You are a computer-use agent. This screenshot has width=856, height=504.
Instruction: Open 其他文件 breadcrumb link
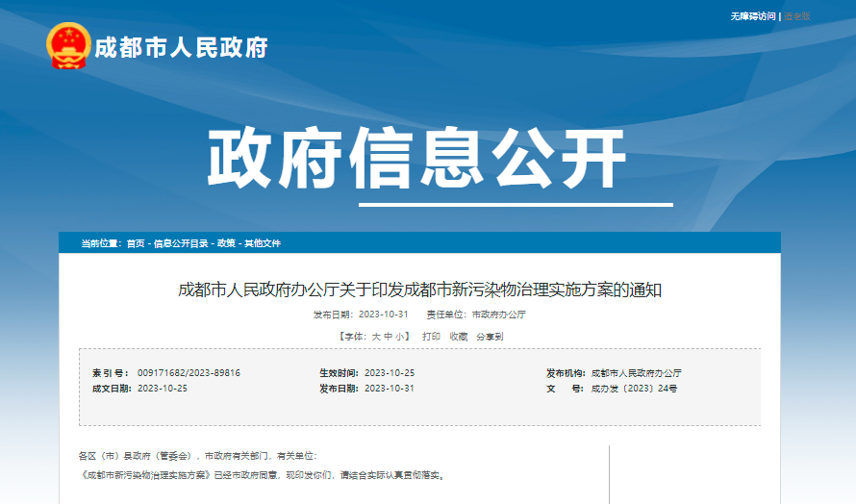tap(262, 243)
